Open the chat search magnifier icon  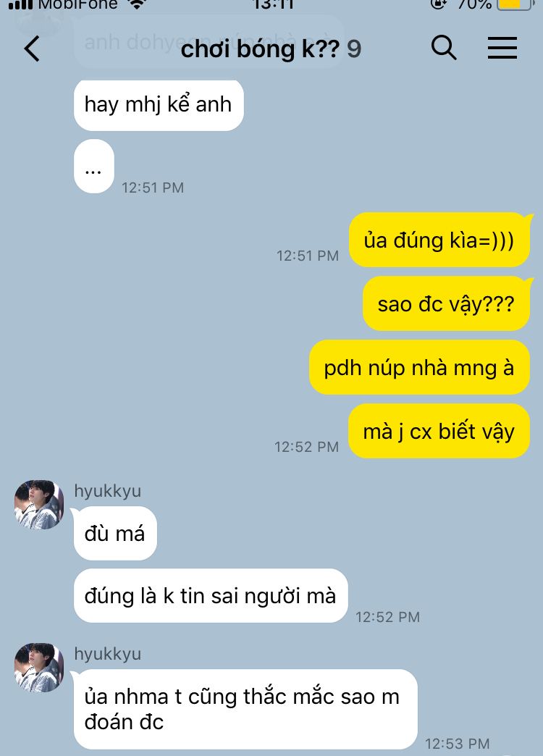pyautogui.click(x=444, y=48)
